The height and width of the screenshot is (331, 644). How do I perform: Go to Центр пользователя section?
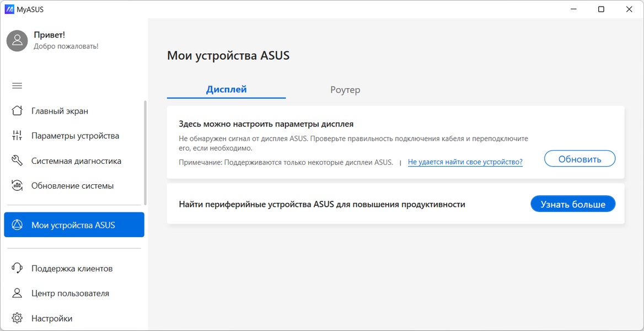tap(74, 293)
